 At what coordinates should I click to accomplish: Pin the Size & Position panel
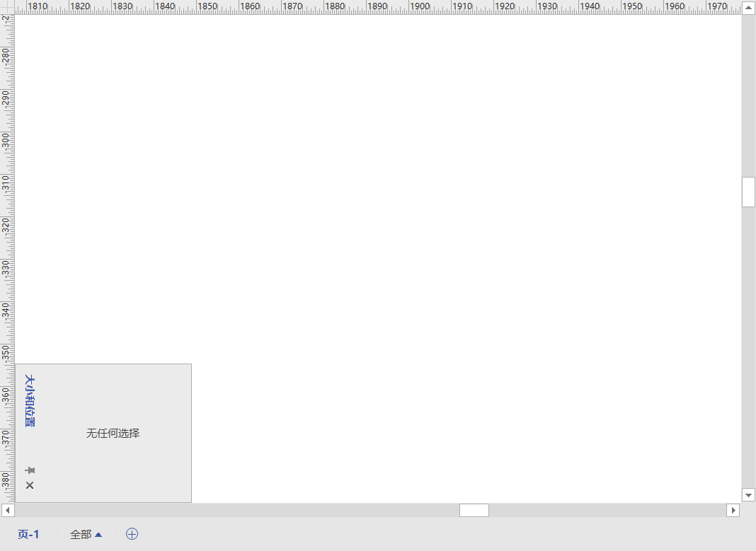pos(30,470)
